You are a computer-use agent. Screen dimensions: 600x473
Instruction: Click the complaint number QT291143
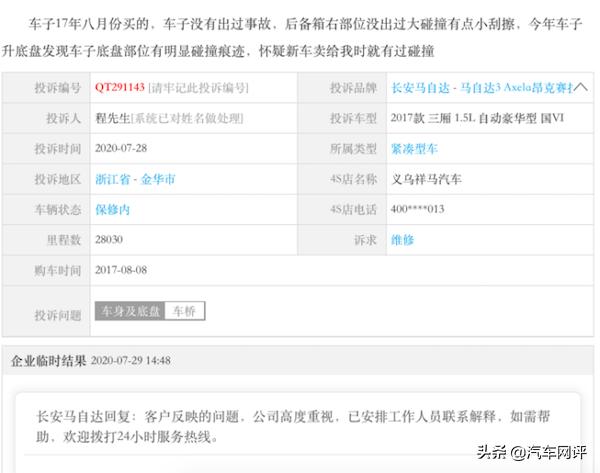tap(120, 87)
